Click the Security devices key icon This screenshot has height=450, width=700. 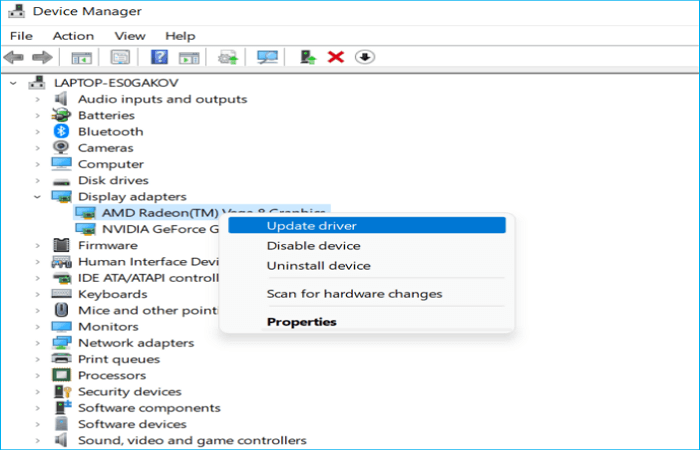(x=62, y=392)
